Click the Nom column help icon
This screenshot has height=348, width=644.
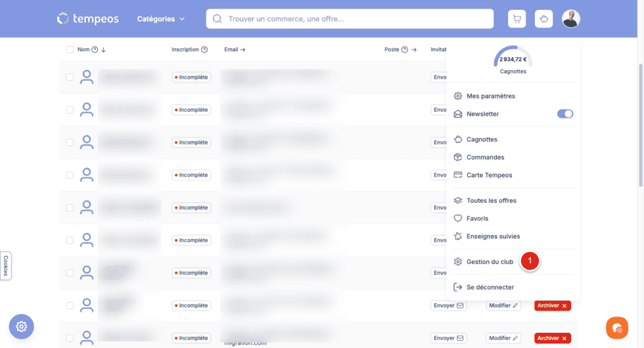point(95,50)
